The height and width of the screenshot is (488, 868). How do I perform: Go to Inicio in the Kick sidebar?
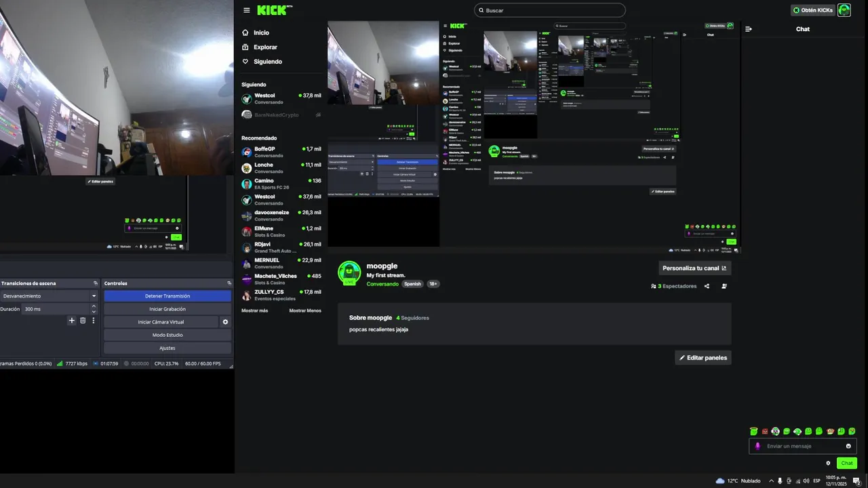click(x=256, y=33)
